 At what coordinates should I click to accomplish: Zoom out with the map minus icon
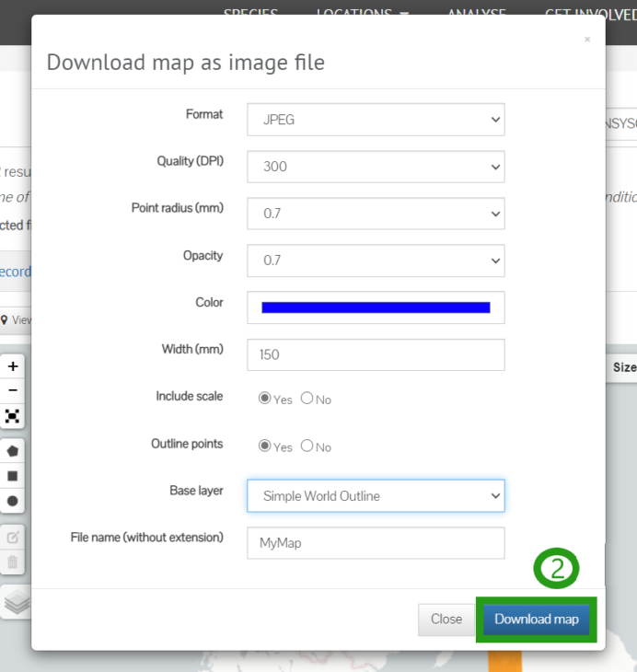click(x=13, y=390)
